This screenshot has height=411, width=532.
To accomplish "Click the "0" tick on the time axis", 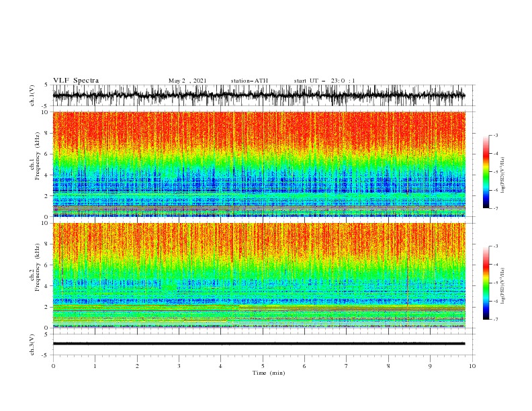I will coord(53,366).
